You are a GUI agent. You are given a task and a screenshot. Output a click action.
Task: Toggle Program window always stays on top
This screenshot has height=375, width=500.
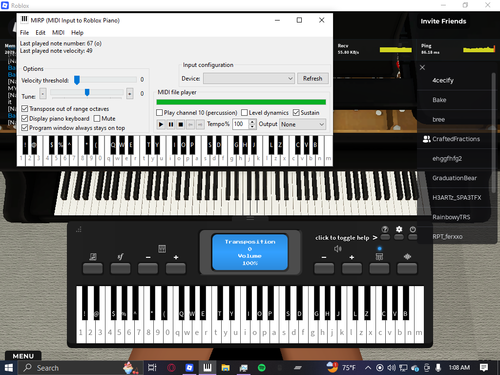(x=25, y=128)
